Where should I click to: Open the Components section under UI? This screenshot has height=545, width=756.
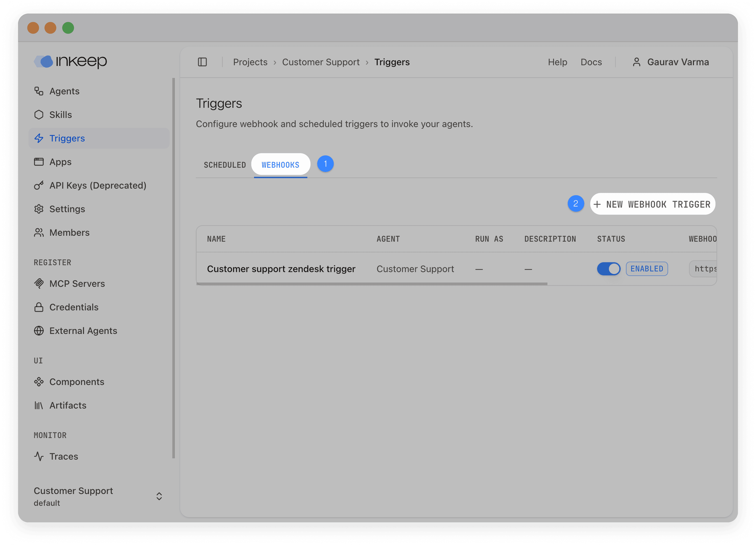tap(77, 382)
